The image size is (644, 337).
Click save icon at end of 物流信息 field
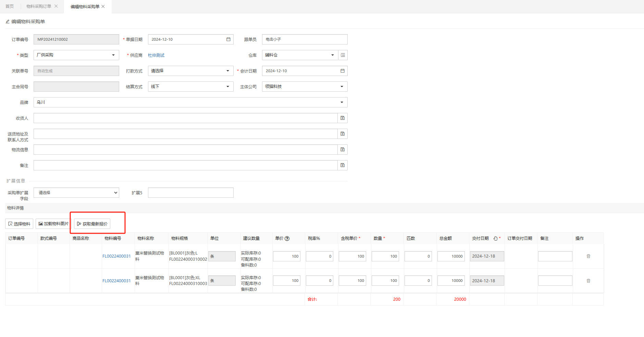coord(343,150)
